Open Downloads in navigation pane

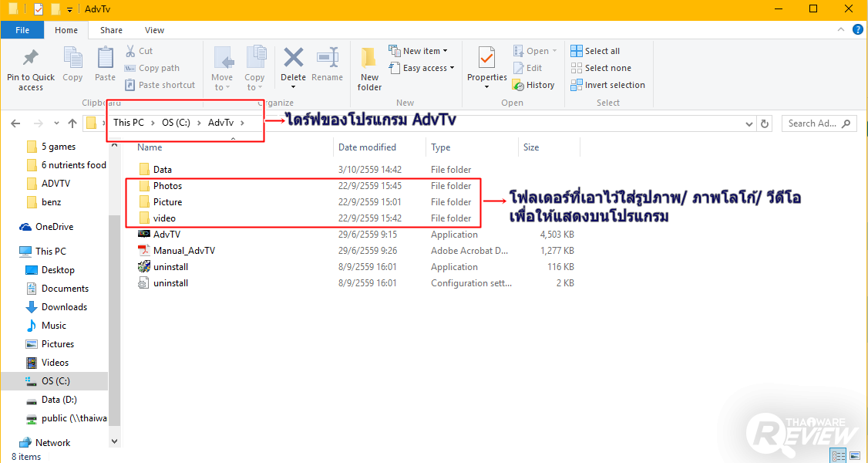[x=56, y=307]
